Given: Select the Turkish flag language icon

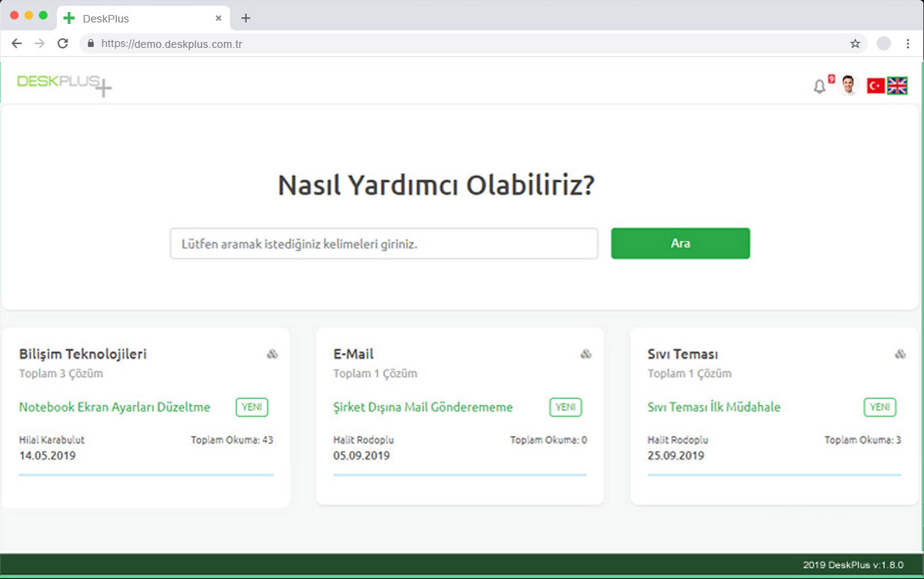Looking at the screenshot, I should tap(875, 85).
